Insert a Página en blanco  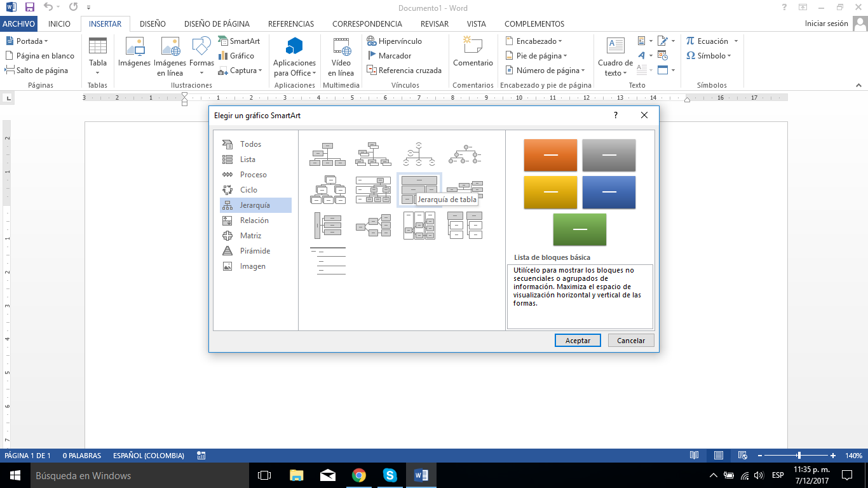point(40,56)
